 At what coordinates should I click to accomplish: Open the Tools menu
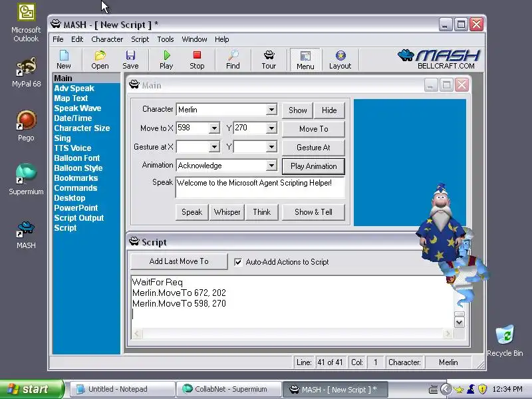click(x=165, y=39)
